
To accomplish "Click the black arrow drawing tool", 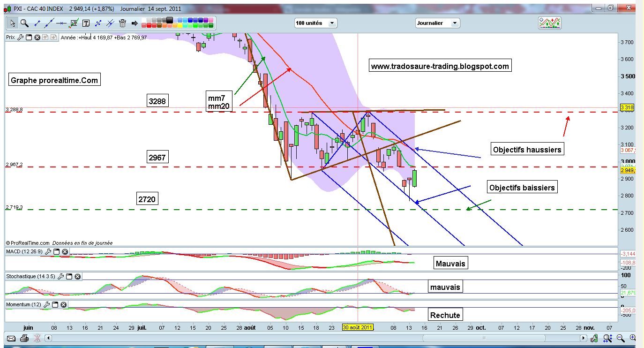I will [135, 23].
